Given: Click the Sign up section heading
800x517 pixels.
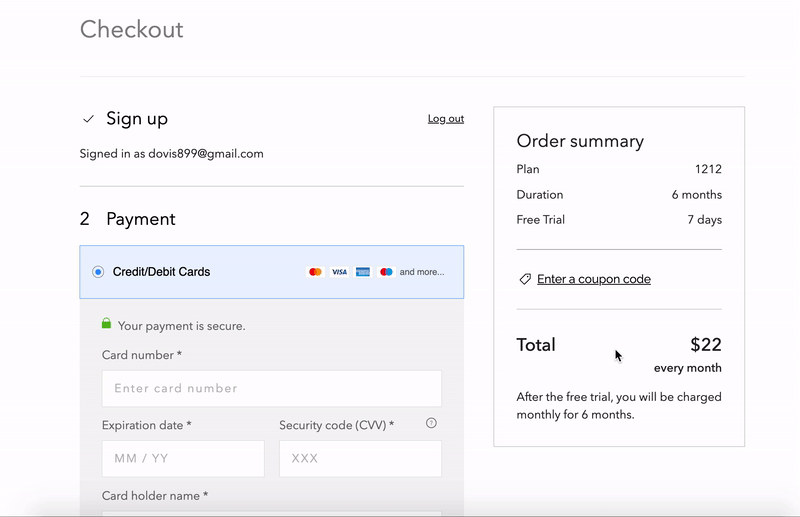Looking at the screenshot, I should [x=137, y=119].
